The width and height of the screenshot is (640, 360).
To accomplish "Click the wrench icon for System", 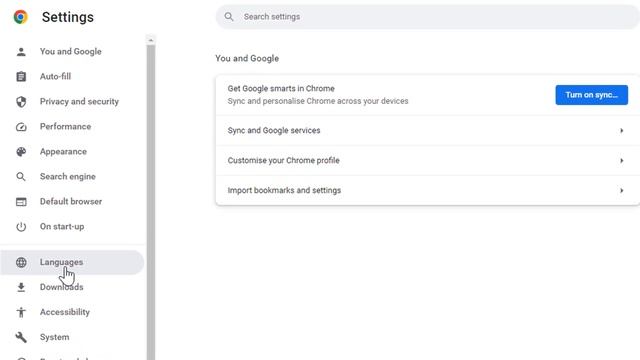I will pyautogui.click(x=21, y=338).
